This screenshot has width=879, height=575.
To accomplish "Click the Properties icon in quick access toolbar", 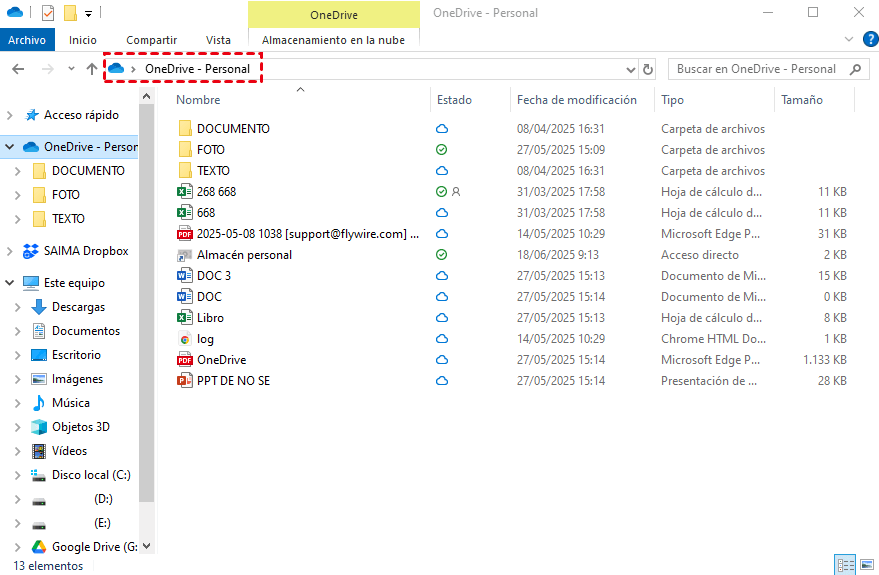I will [48, 13].
